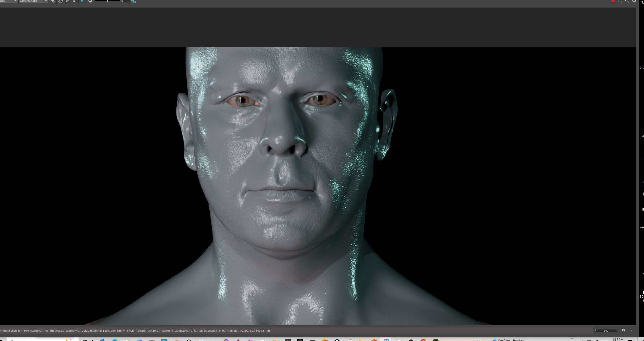This screenshot has width=644, height=341.
Task: Toggle the teal render region overlay
Action: point(82,2)
